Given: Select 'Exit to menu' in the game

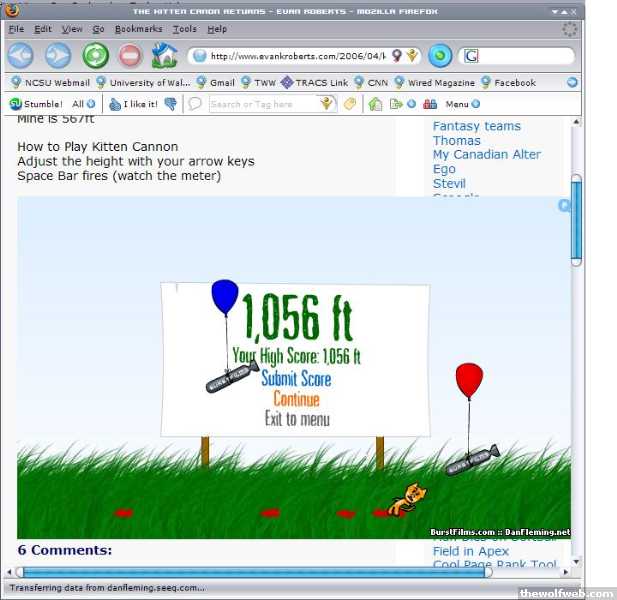Looking at the screenshot, I should (296, 419).
